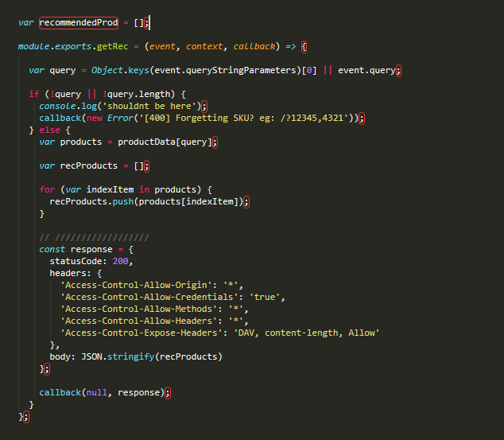Click console.log call
The width and height of the screenshot is (504, 440).
[68, 106]
